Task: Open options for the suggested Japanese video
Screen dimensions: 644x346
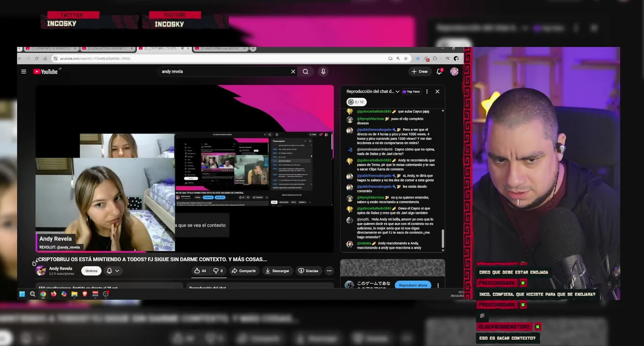Action: (438, 285)
